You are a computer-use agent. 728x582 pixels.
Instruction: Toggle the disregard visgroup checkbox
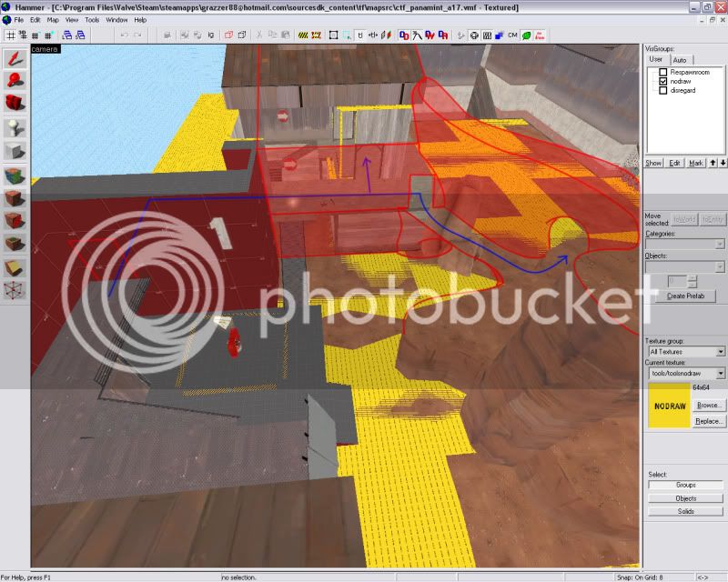pos(663,91)
